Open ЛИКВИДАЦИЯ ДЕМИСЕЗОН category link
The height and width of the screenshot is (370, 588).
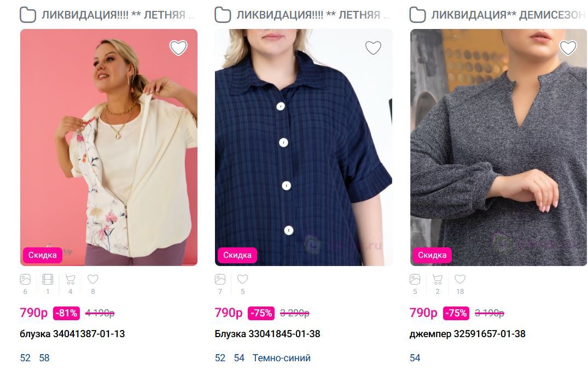(508, 15)
